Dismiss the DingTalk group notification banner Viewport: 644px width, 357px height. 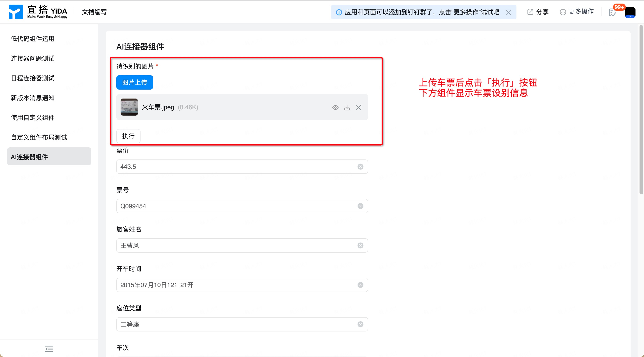pyautogui.click(x=508, y=12)
